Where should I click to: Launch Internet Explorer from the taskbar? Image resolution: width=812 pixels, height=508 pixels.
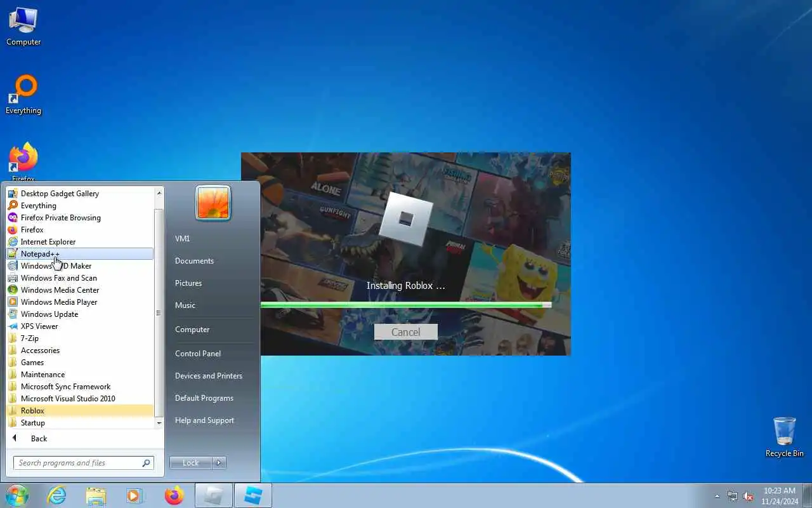tap(57, 495)
